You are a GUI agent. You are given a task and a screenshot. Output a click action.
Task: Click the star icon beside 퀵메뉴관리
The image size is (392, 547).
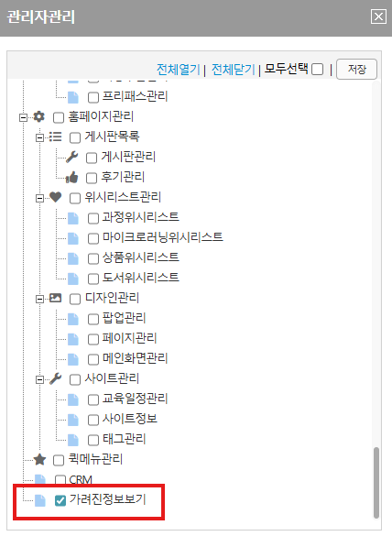[x=39, y=459]
